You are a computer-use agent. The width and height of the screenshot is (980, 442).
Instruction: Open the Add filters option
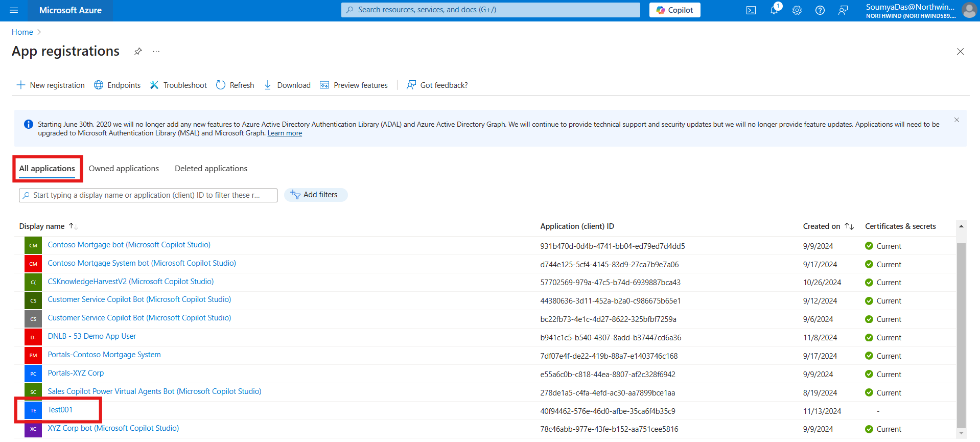click(315, 195)
